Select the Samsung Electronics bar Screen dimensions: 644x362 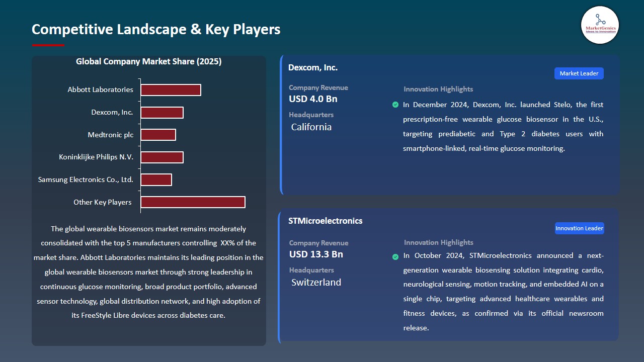(x=156, y=179)
